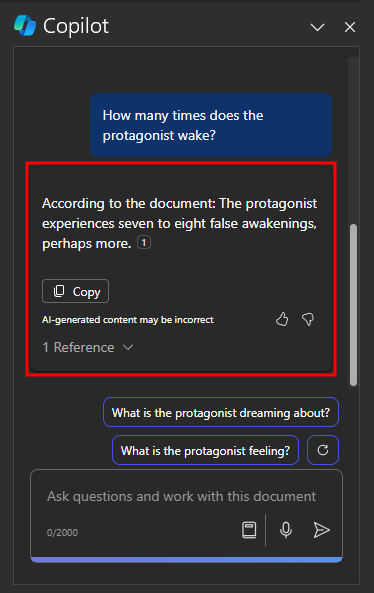Click the Copilot logo icon
This screenshot has height=593, width=374.
tap(25, 26)
